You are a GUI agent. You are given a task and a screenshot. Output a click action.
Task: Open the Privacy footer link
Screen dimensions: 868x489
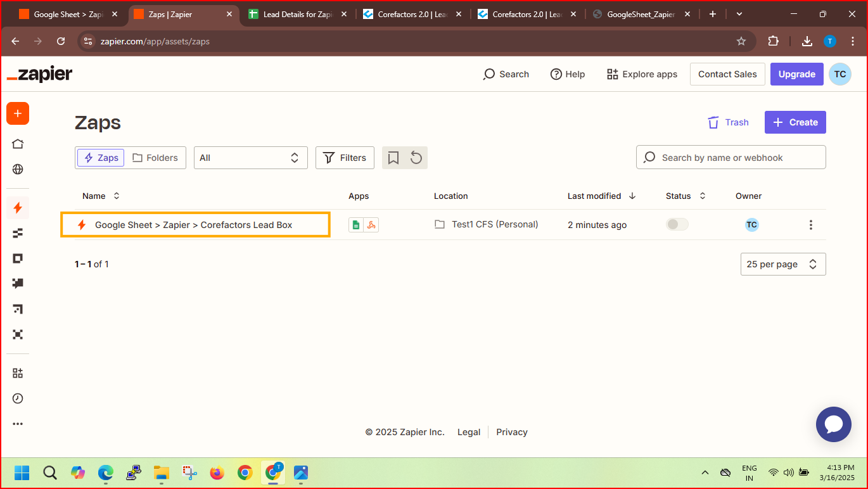[x=512, y=432]
